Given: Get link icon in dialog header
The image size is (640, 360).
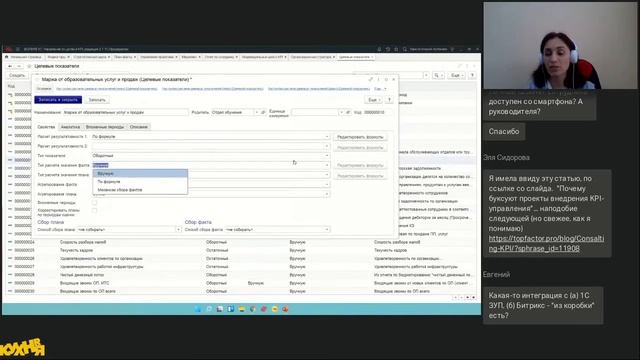Looking at the screenshot, I should pyautogui.click(x=371, y=80).
